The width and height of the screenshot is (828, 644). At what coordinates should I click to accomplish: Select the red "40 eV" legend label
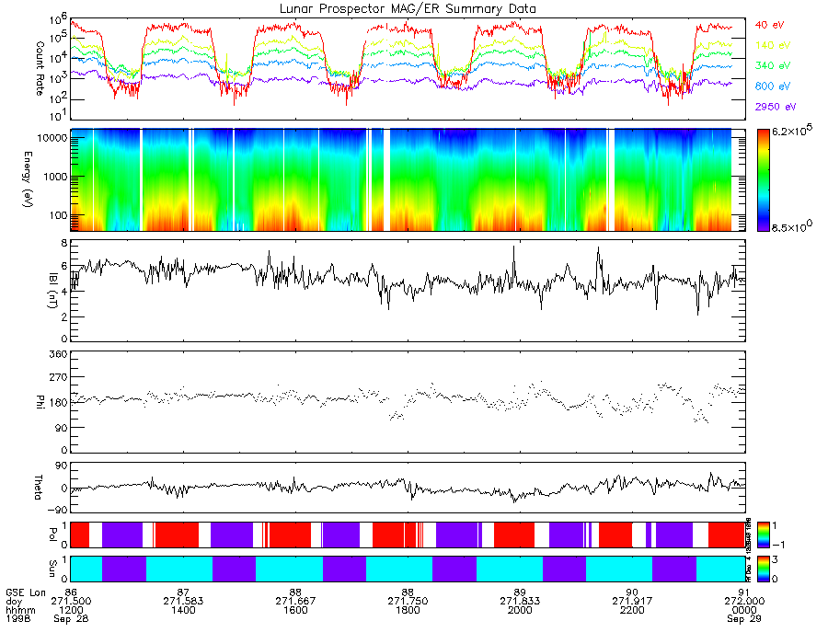click(769, 25)
